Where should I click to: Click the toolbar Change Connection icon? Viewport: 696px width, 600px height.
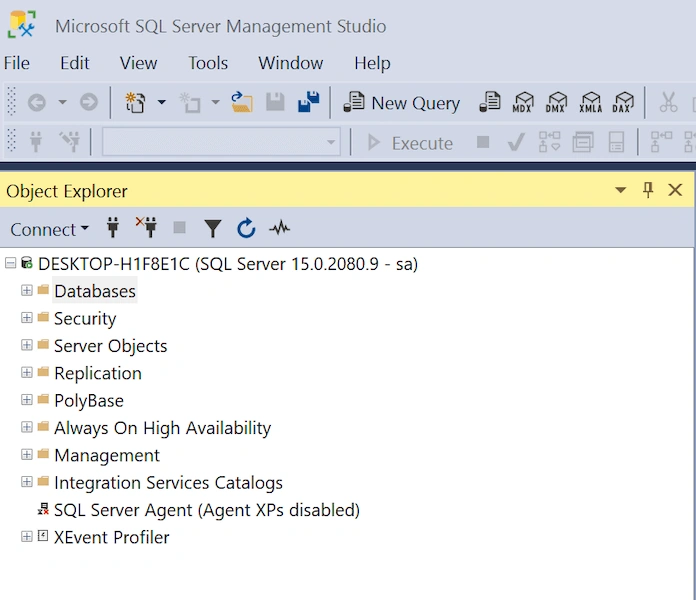pos(70,142)
